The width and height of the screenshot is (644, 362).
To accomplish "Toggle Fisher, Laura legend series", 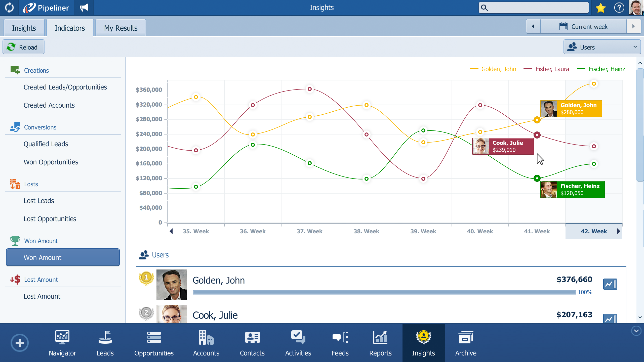I will 546,69.
